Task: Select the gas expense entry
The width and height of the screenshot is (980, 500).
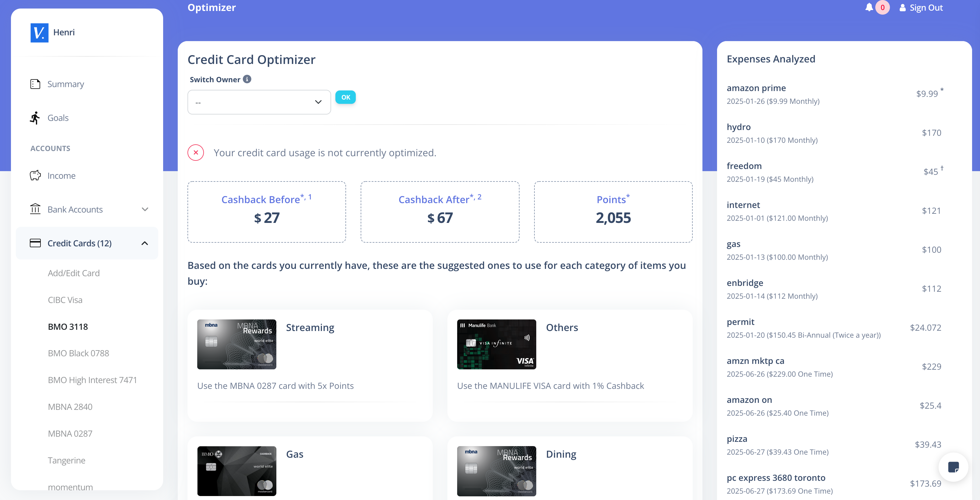Action: point(835,250)
